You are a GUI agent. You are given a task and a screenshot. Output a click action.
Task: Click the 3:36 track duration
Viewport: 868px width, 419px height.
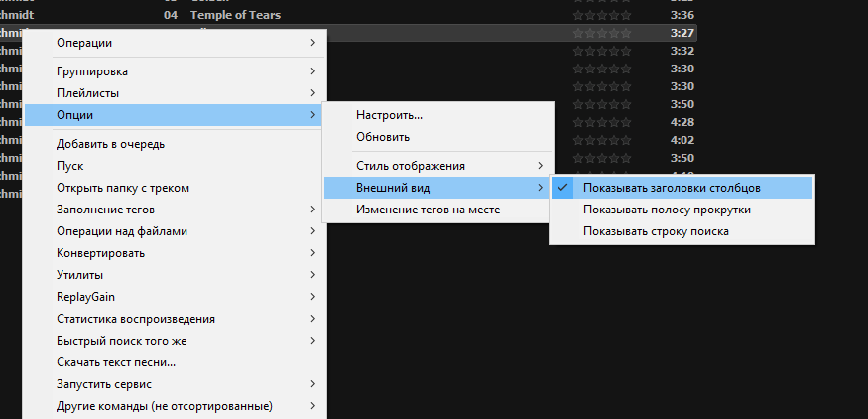point(682,15)
